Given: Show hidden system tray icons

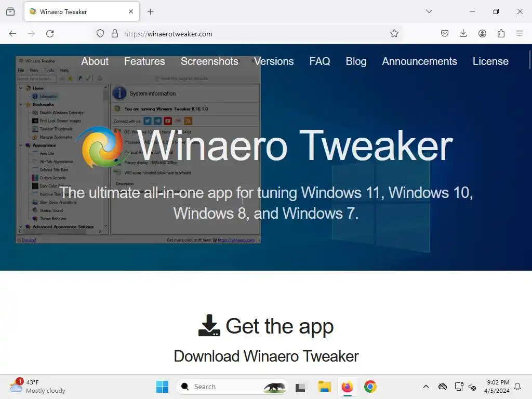Looking at the screenshot, I should (426, 387).
